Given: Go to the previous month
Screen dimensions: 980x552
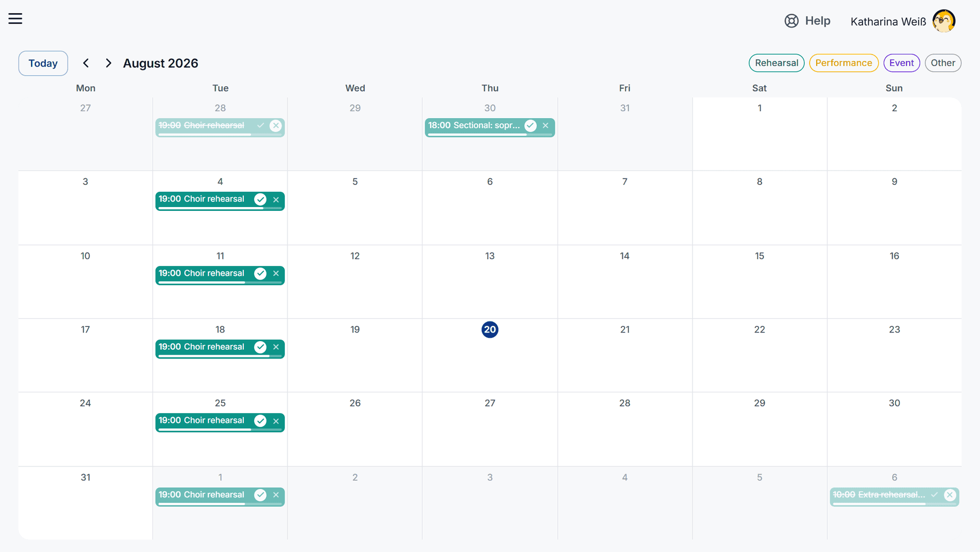Looking at the screenshot, I should click(x=86, y=63).
